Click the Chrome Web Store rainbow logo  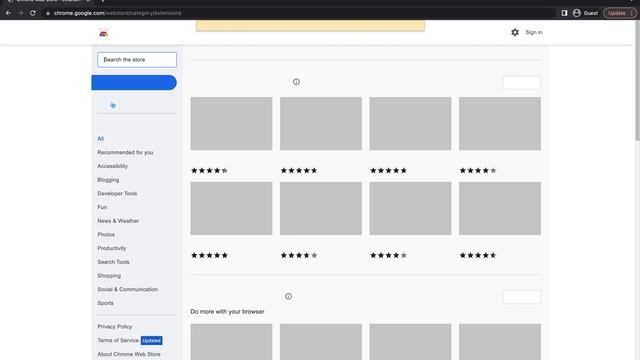[104, 33]
